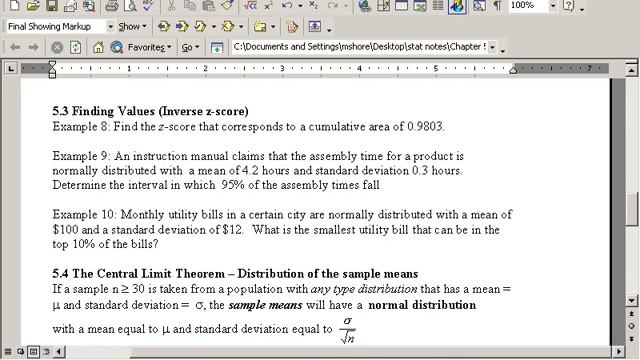Click the Web toolbar Back arrow
640x360 pixels.
[15, 47]
